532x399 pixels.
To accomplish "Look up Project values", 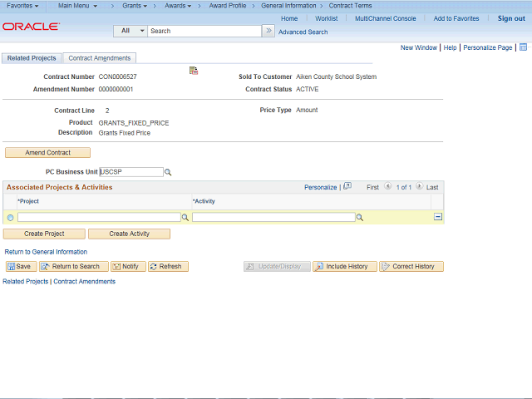I will tap(185, 218).
